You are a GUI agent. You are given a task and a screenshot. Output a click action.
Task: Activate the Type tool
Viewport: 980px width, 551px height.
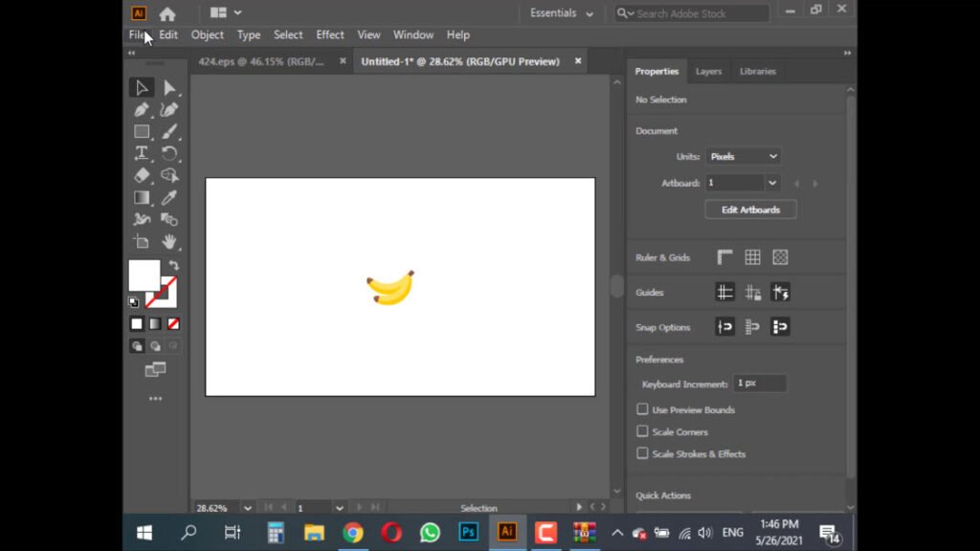[x=142, y=154]
